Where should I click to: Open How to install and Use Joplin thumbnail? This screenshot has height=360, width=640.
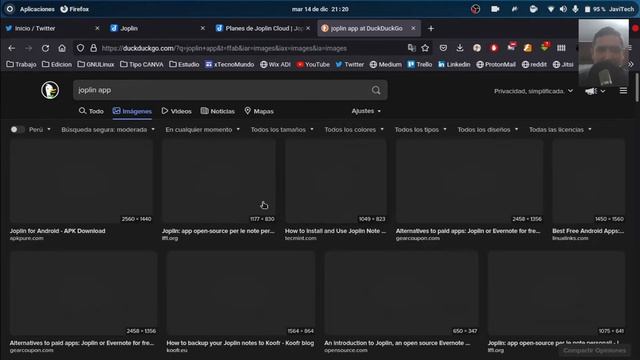point(336,182)
